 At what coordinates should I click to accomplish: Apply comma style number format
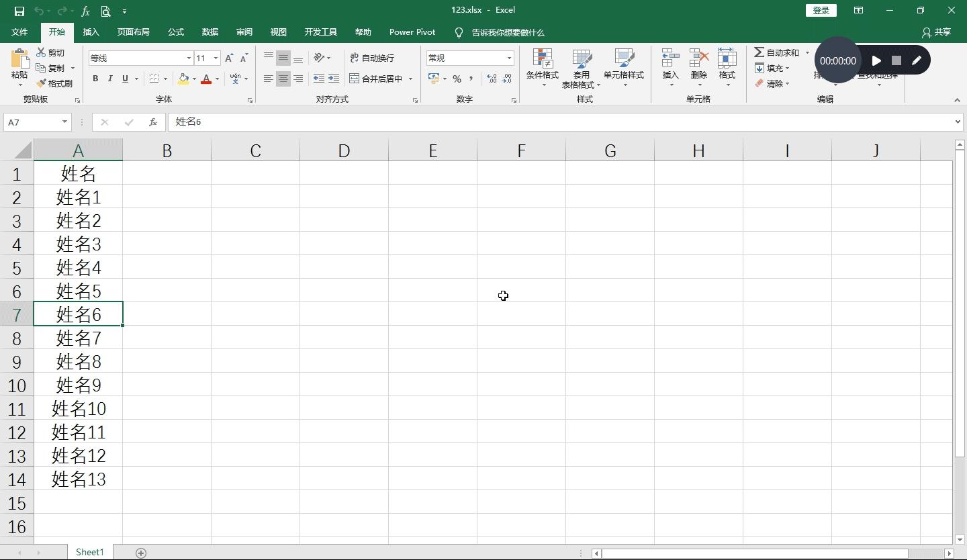471,79
